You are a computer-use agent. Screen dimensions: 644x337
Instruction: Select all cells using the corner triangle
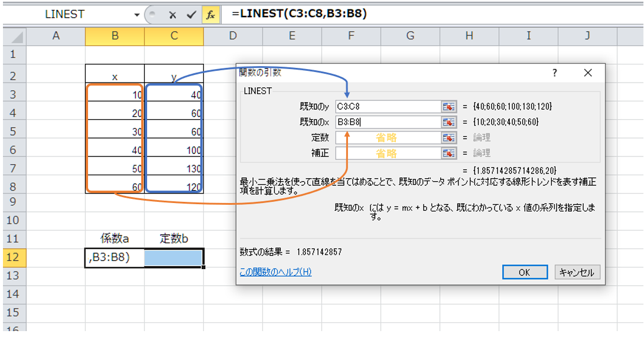[x=15, y=36]
